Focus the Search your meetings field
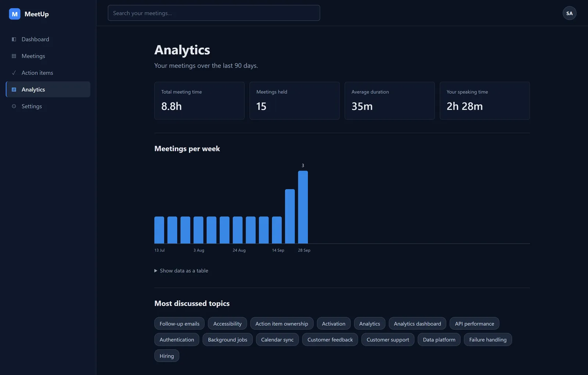588x375 pixels. click(214, 13)
